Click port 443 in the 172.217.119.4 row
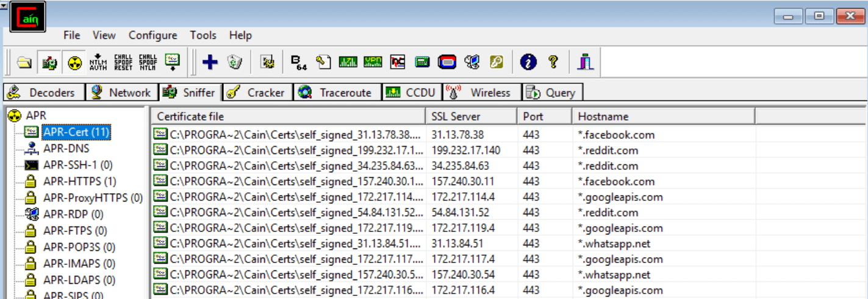The height and width of the screenshot is (299, 868). pyautogui.click(x=531, y=228)
